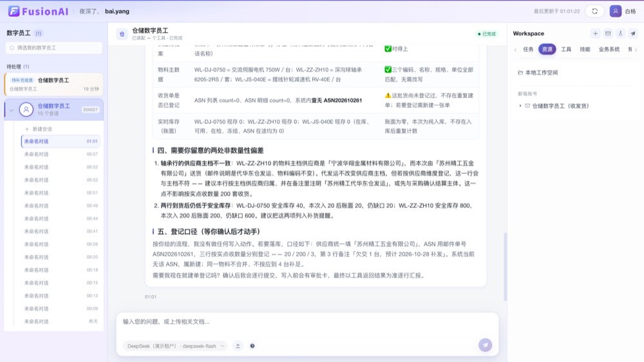Click the 已完成 status badge
Image resolution: width=644 pixels, height=362 pixels.
pyautogui.click(x=487, y=33)
